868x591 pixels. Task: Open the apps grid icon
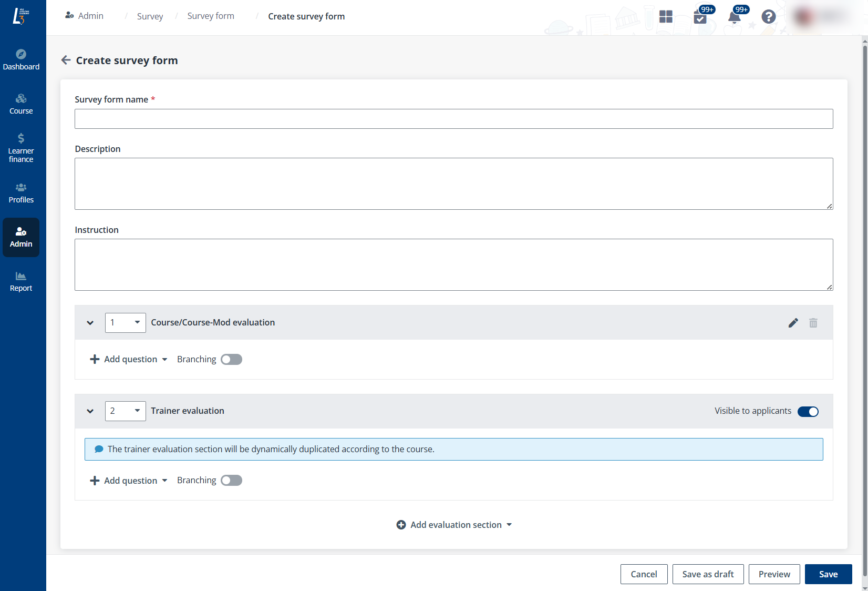(666, 17)
